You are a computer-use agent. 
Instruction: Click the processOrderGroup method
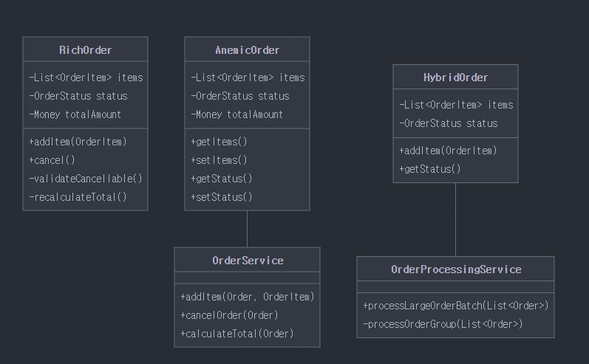(443, 324)
